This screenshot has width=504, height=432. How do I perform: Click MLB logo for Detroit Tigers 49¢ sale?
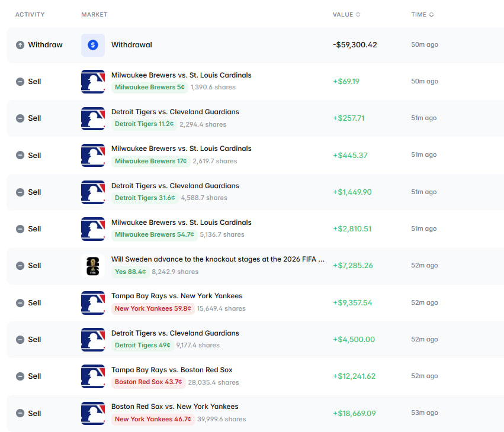(x=93, y=340)
